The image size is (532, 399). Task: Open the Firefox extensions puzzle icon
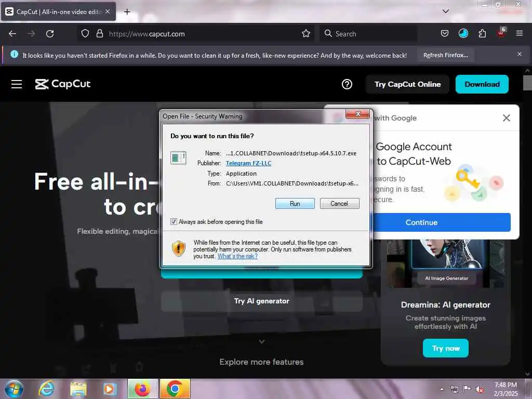[482, 34]
